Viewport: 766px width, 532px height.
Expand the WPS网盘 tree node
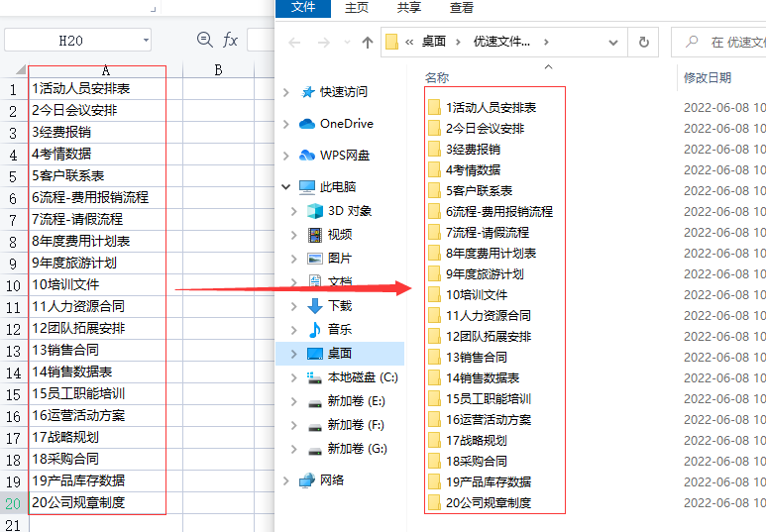286,156
